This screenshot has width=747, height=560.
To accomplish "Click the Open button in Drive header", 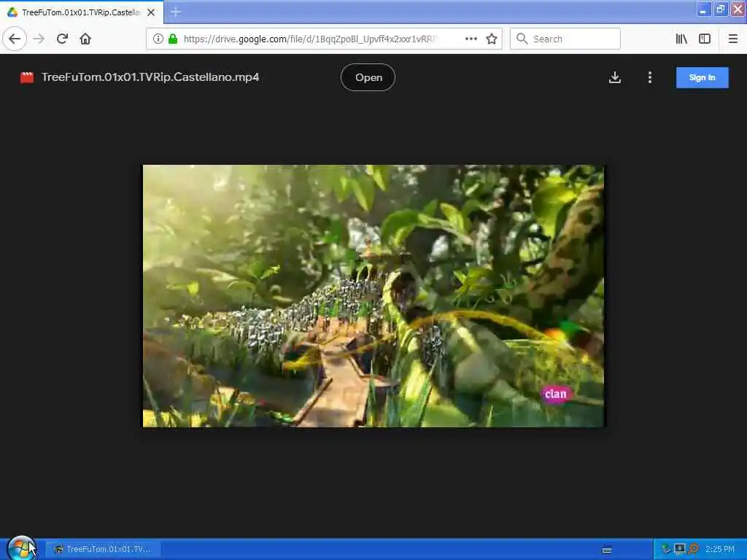I will [x=368, y=77].
